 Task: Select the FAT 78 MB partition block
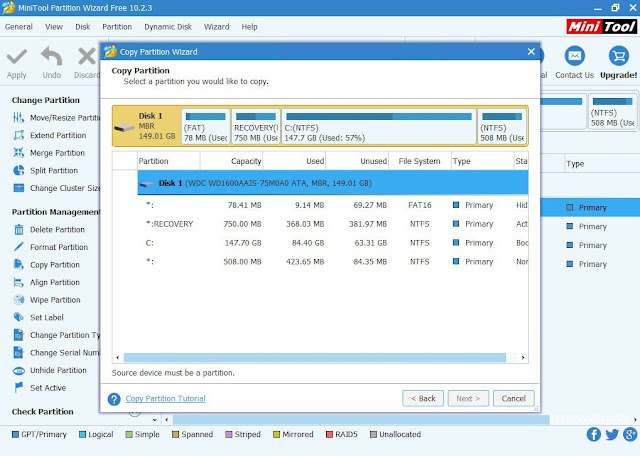(x=206, y=127)
